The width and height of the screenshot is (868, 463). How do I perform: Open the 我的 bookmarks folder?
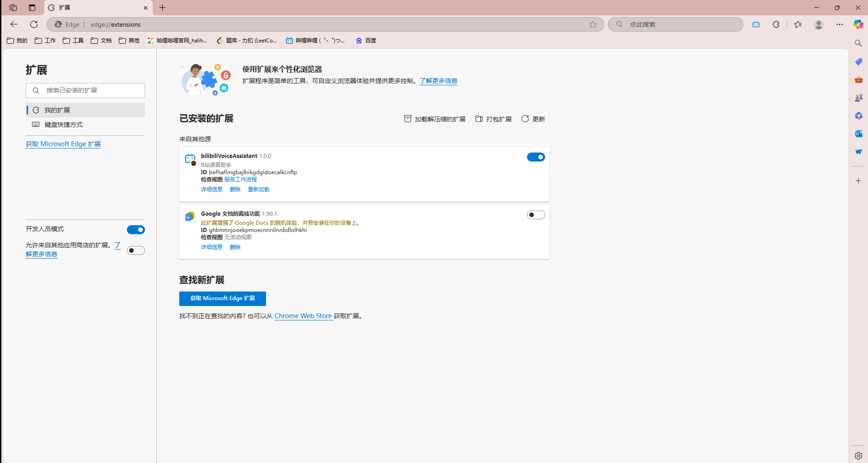(17, 41)
